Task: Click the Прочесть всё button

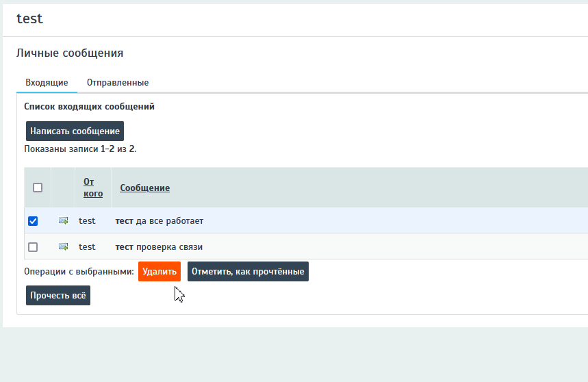Action: [x=58, y=296]
